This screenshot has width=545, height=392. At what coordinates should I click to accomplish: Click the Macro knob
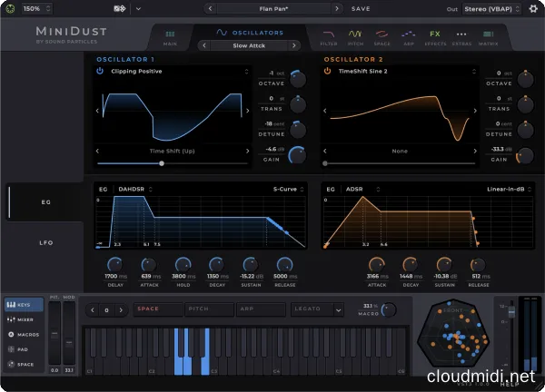(x=389, y=309)
